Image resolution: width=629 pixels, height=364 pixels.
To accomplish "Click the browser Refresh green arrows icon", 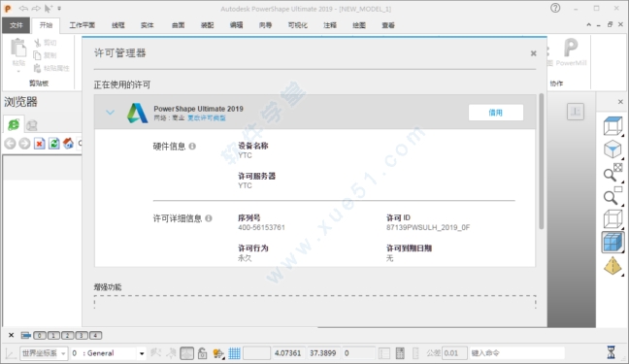I will [x=53, y=144].
